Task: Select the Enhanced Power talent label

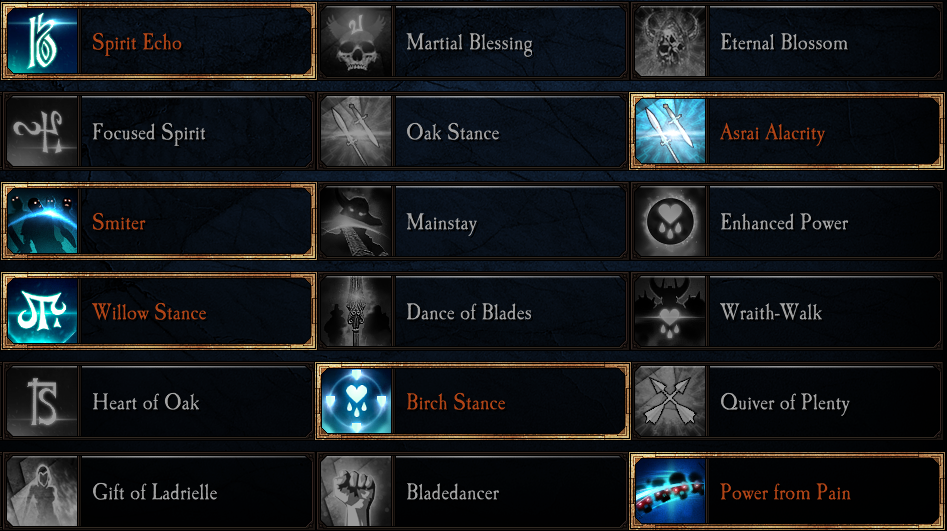Action: (784, 223)
